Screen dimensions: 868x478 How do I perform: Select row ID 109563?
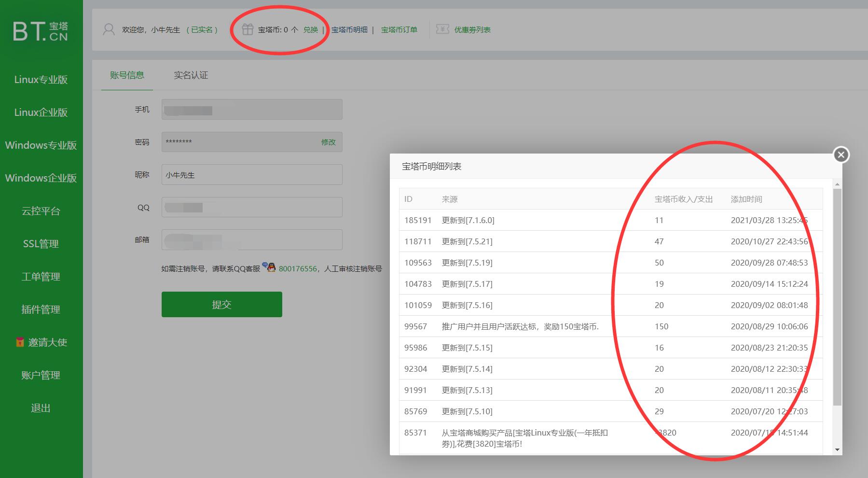[418, 263]
